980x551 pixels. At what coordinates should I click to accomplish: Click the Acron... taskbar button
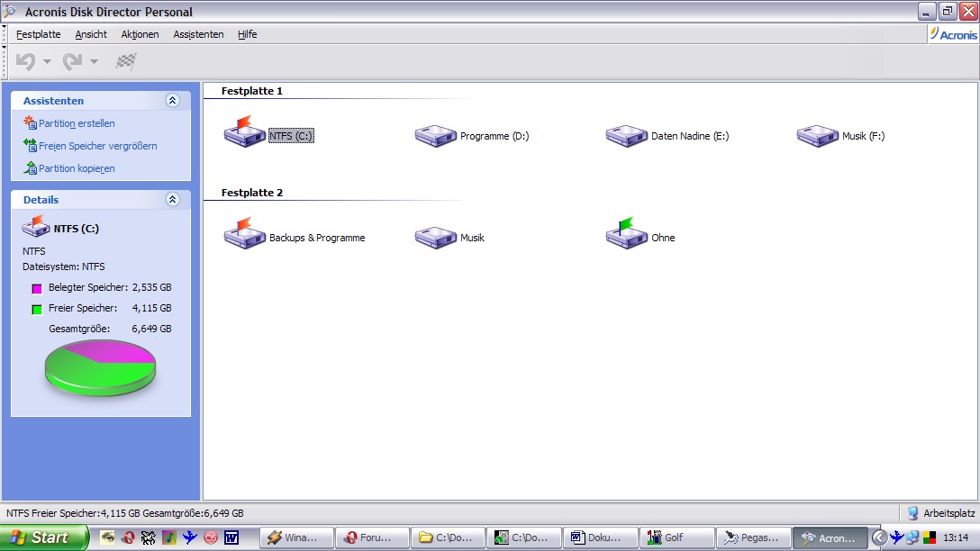coord(830,537)
